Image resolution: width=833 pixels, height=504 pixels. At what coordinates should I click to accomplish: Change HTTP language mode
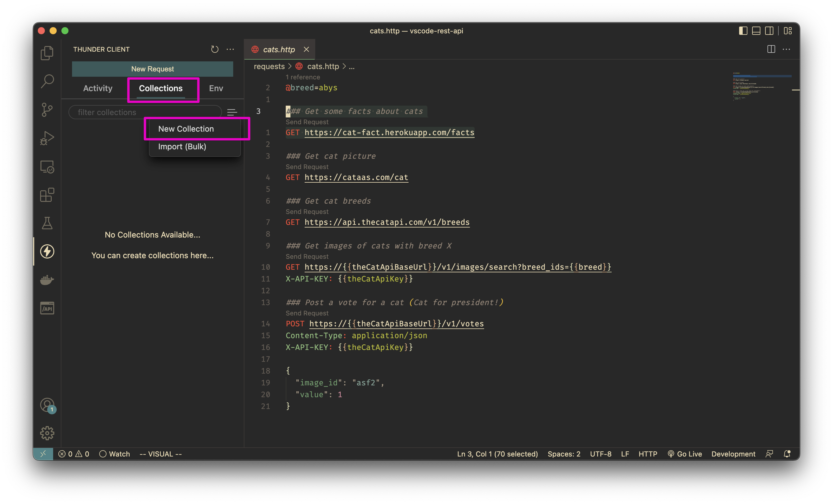[648, 454]
